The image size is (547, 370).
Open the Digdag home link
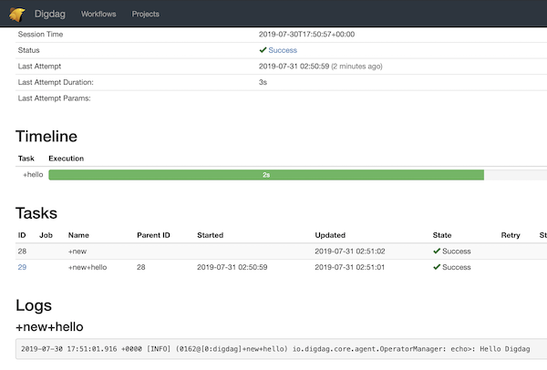[50, 14]
